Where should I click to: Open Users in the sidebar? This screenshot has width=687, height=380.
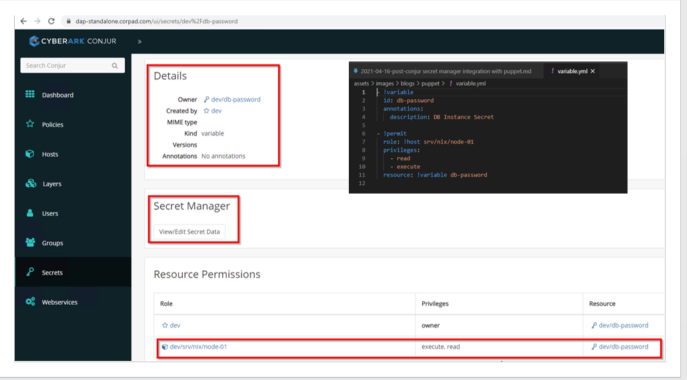click(x=50, y=213)
